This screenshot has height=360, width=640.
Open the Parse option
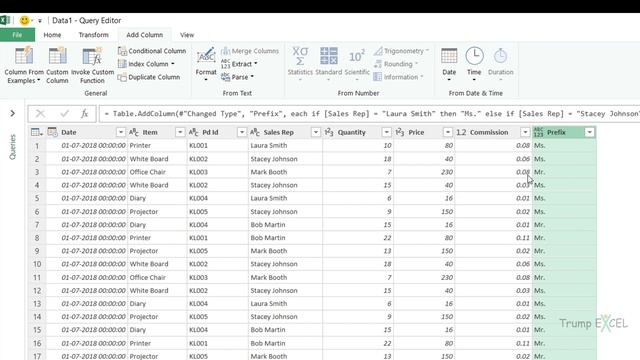coord(238,77)
